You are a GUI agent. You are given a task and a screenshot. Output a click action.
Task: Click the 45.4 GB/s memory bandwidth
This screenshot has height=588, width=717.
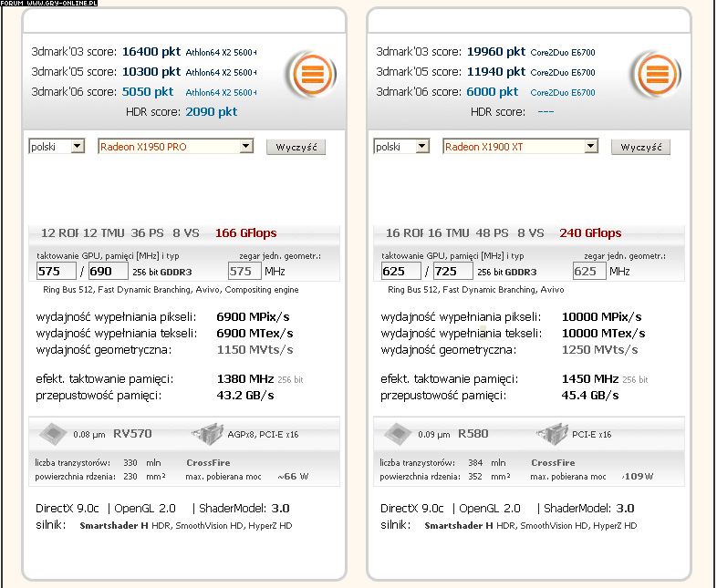click(590, 396)
